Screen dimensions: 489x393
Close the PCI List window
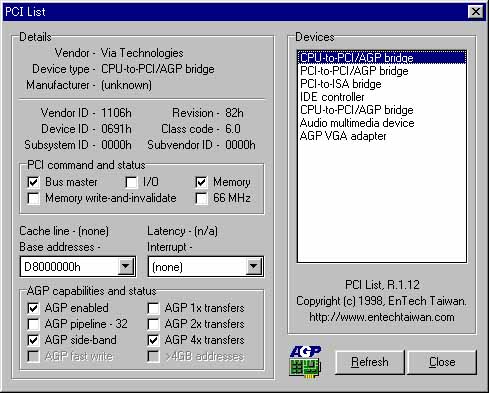pos(475,12)
